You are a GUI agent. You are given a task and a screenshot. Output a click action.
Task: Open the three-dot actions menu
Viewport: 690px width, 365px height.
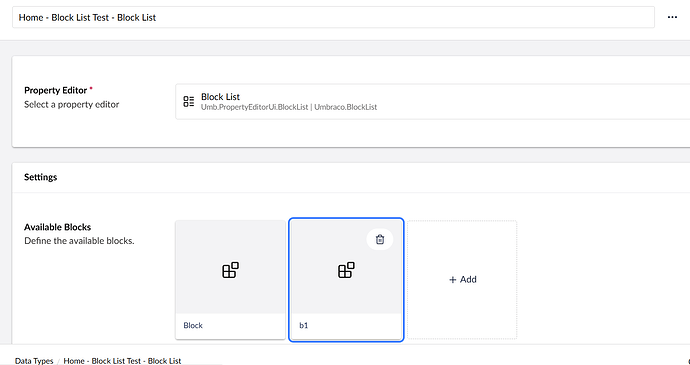672,17
